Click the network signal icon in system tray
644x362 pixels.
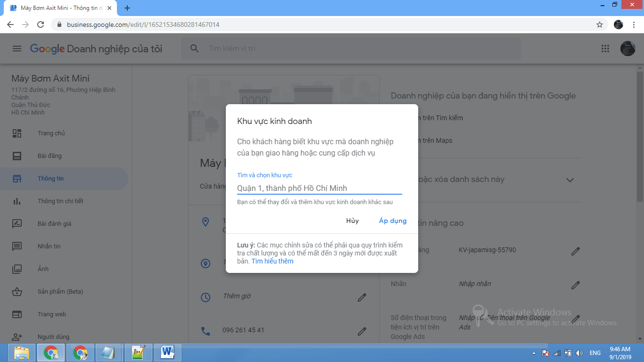pos(557,353)
